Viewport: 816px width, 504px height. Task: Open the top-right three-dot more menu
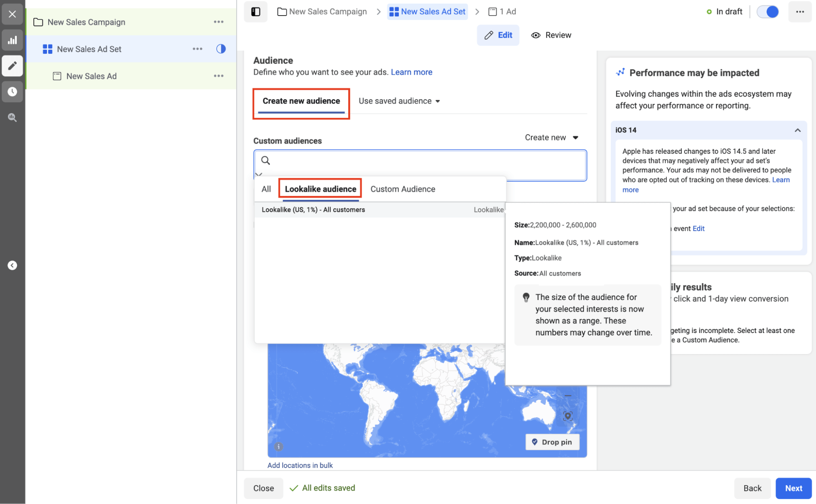coord(800,12)
